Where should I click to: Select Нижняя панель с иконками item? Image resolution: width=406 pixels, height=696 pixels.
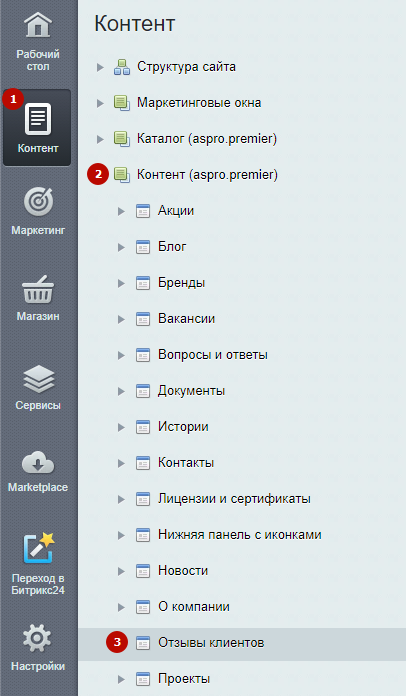[240, 534]
